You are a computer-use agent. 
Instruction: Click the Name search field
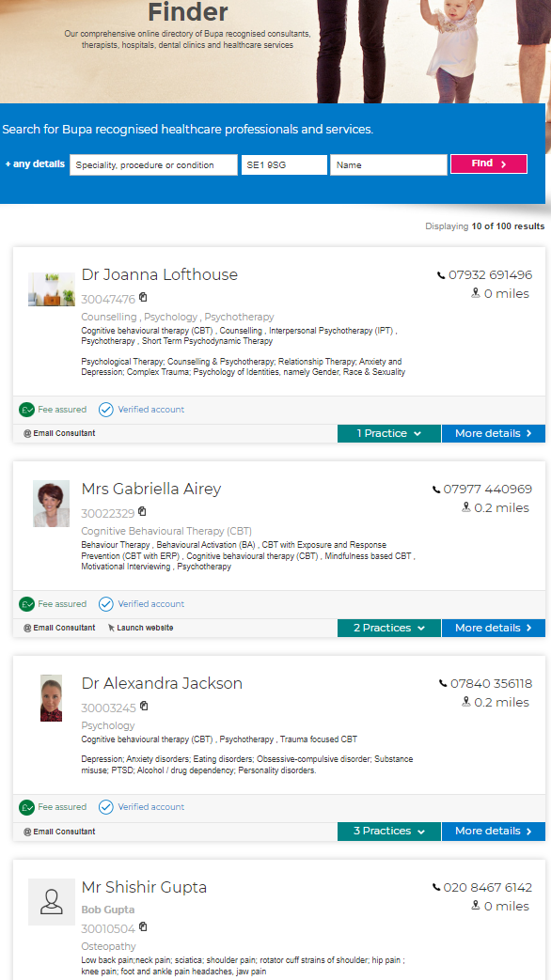388,165
